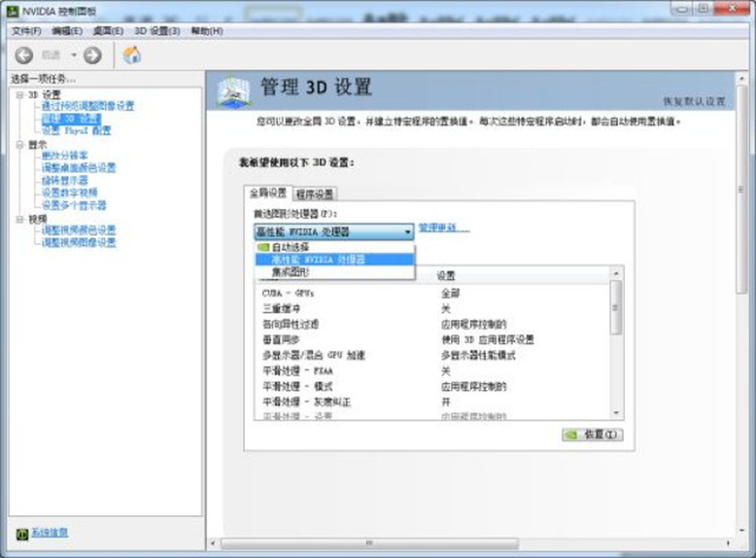
Task: Click the green chip icon beside 自动选择 option
Action: pyautogui.click(x=265, y=245)
